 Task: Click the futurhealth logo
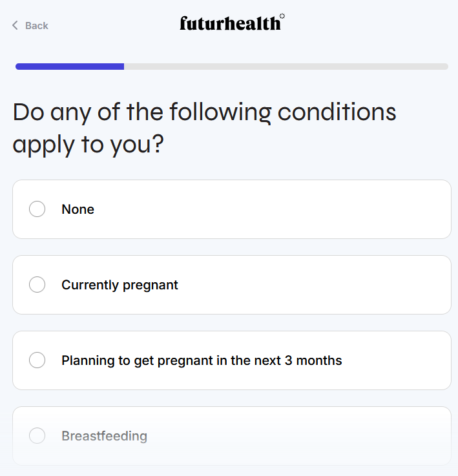230,24
